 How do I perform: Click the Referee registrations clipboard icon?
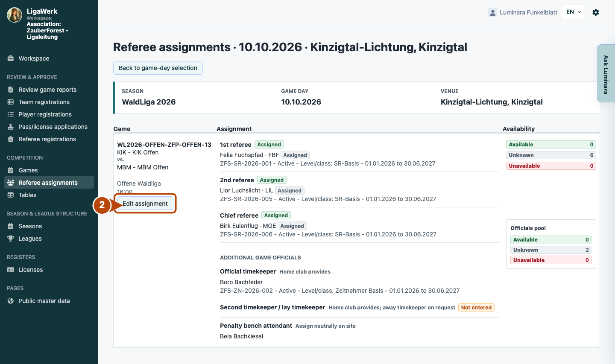click(11, 139)
